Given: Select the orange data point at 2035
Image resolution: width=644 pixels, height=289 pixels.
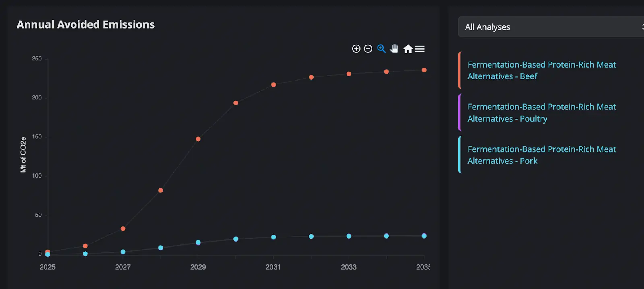Looking at the screenshot, I should click(424, 70).
